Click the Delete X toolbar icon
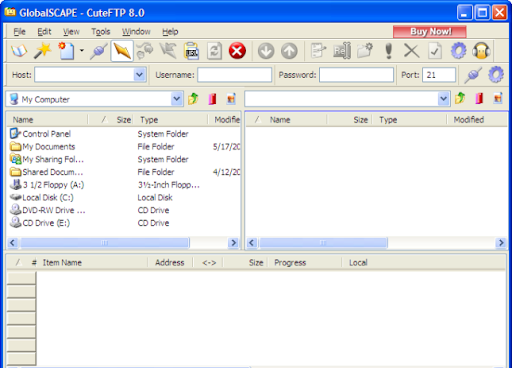Viewport: 512px width, 368px height. pyautogui.click(x=411, y=51)
